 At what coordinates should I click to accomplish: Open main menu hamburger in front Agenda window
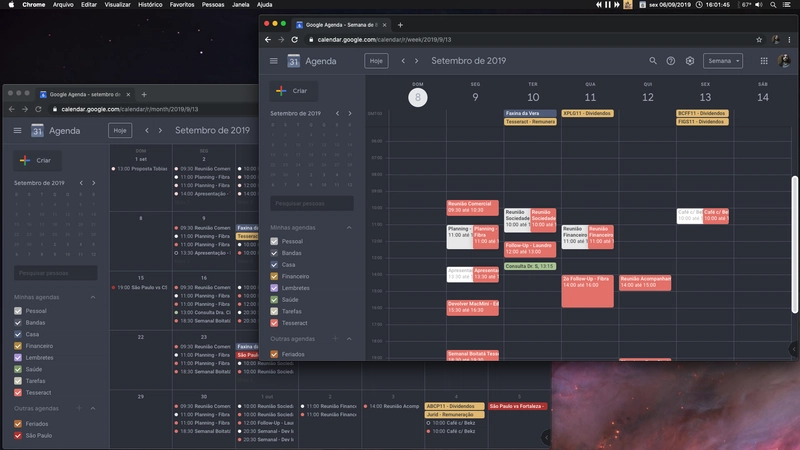[273, 61]
